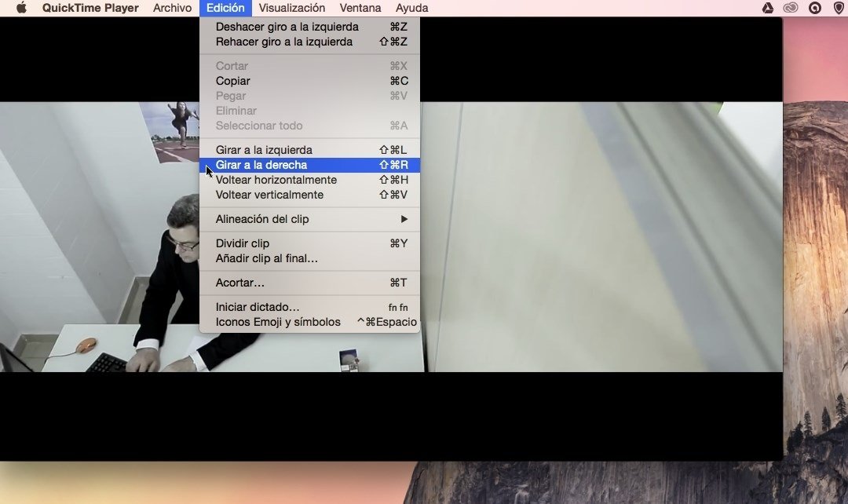This screenshot has width=848, height=504.
Task: Select Dividir clip menu item
Action: coord(309,243)
